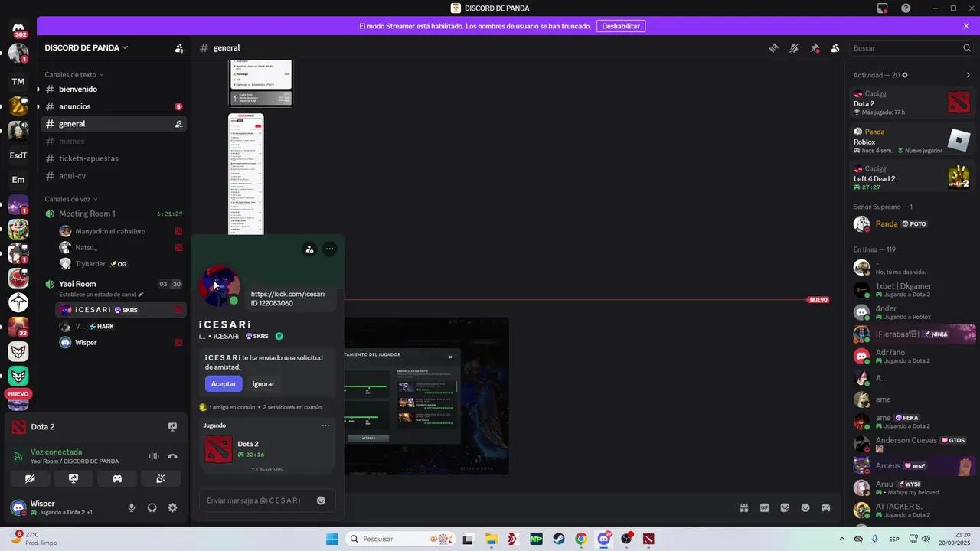Open pinned messages icon in channel header
The width and height of the screenshot is (980, 551).
[815, 47]
